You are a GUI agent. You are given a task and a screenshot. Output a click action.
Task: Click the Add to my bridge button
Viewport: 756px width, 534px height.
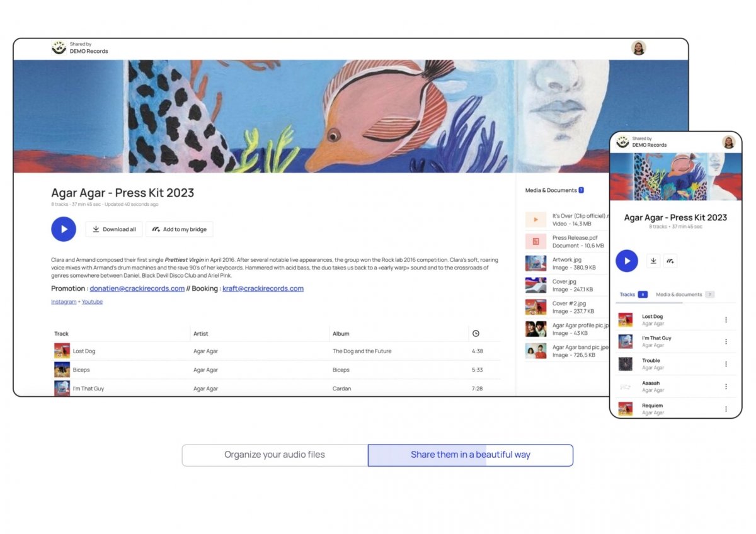[180, 229]
